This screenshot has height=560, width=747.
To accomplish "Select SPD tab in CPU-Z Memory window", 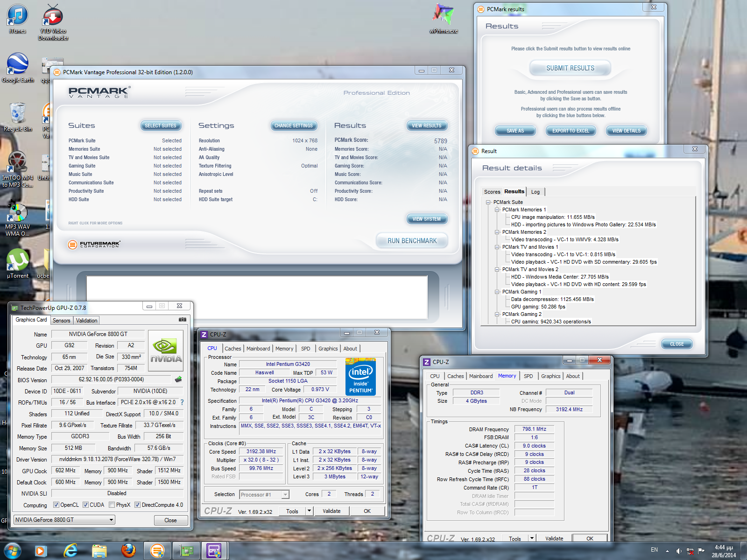I will [528, 376].
